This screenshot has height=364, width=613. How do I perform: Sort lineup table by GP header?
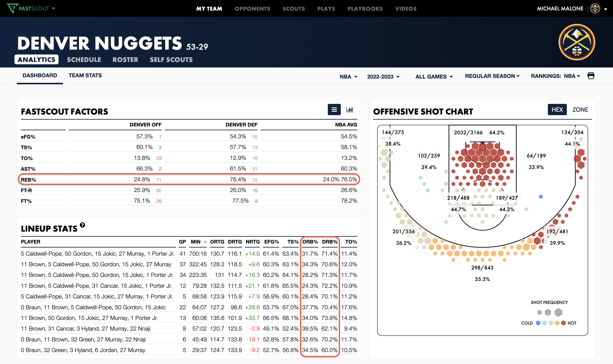click(x=182, y=242)
